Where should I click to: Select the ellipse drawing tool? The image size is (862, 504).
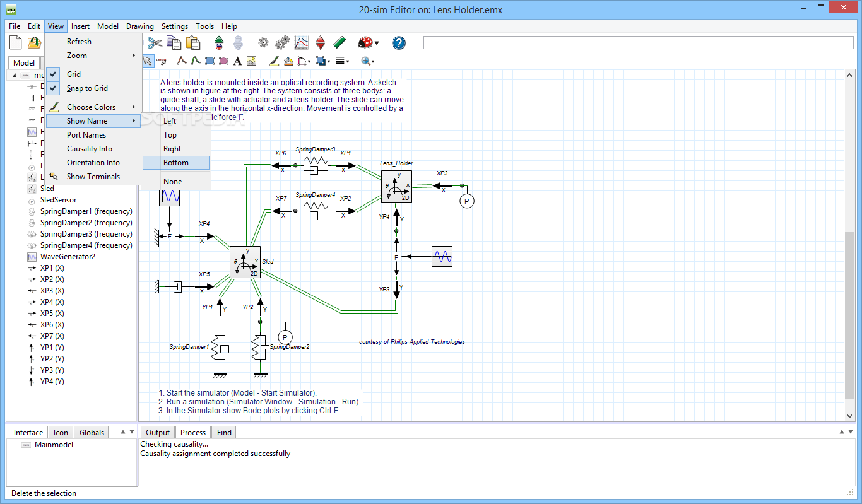coord(223,61)
